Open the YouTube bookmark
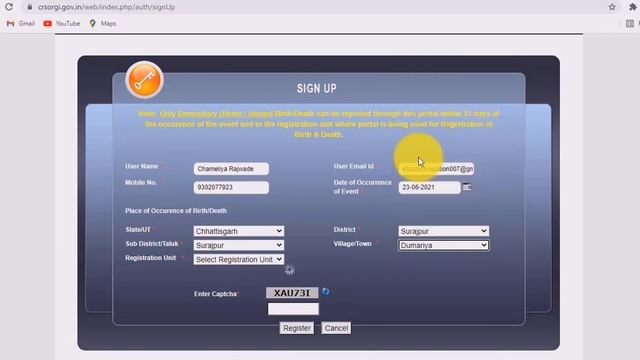This screenshot has height=360, width=640. pyautogui.click(x=62, y=24)
